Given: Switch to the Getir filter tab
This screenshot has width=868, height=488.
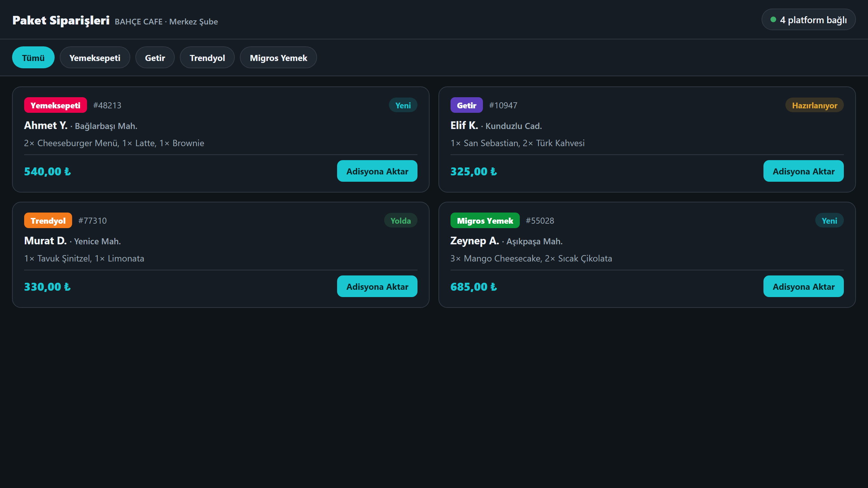Looking at the screenshot, I should [x=155, y=58].
